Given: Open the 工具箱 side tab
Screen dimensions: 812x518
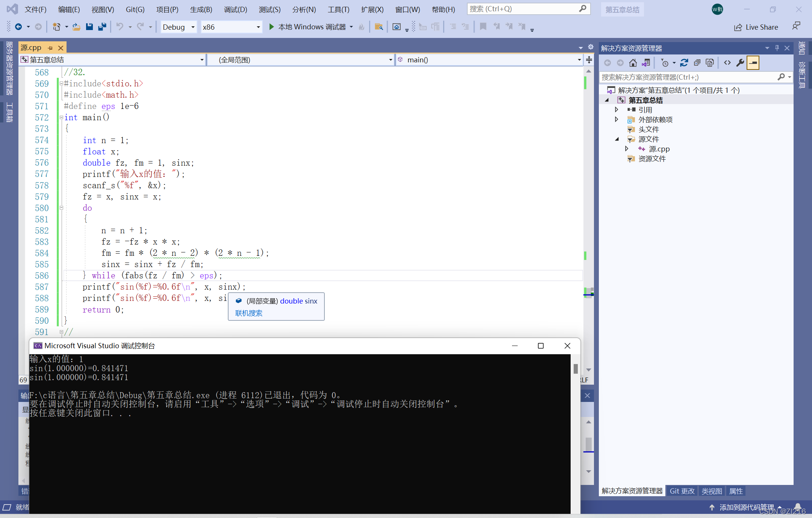Looking at the screenshot, I should pyautogui.click(x=9, y=112).
